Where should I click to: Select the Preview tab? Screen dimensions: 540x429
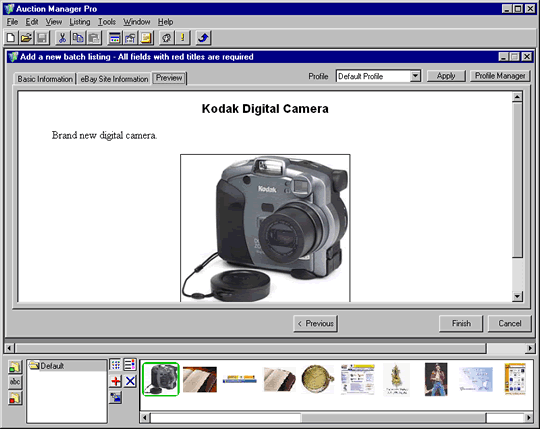click(169, 78)
